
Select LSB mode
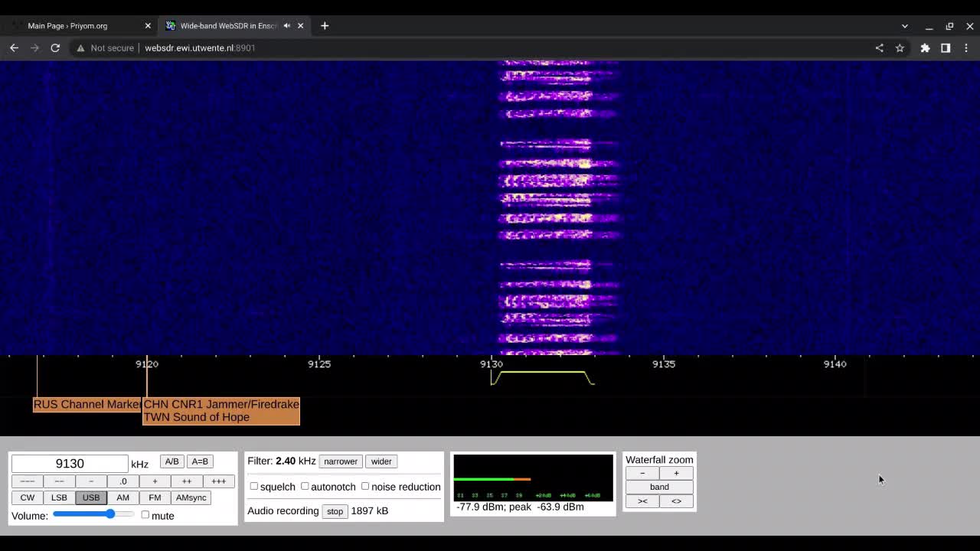pos(59,497)
